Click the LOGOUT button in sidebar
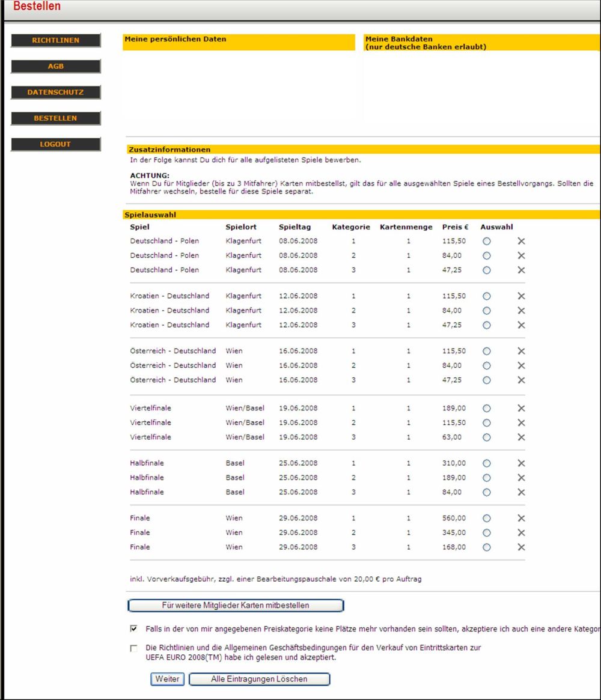 coord(55,144)
